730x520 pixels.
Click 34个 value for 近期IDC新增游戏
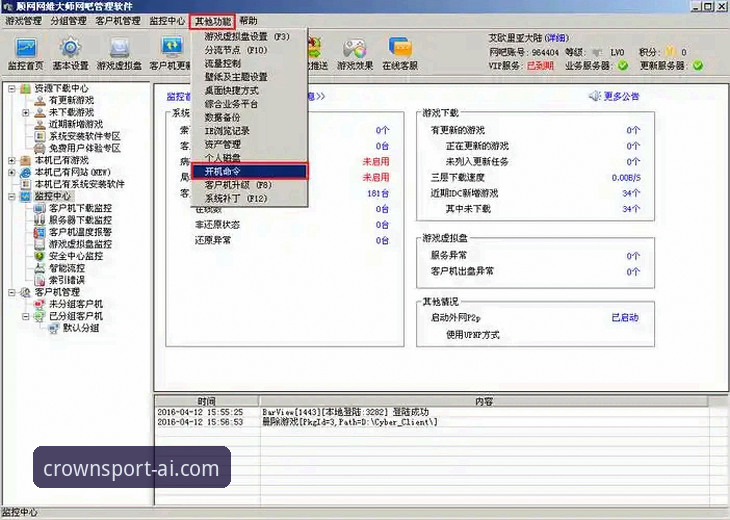click(631, 193)
